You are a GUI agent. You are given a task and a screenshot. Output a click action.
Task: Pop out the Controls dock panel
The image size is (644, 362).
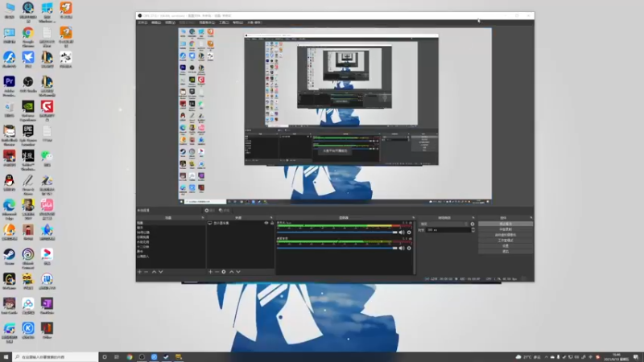tap(531, 218)
